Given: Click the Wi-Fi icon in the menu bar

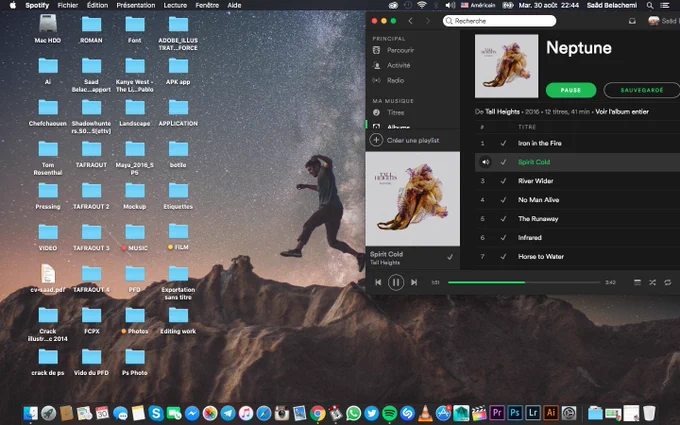Looking at the screenshot, I should [422, 5].
